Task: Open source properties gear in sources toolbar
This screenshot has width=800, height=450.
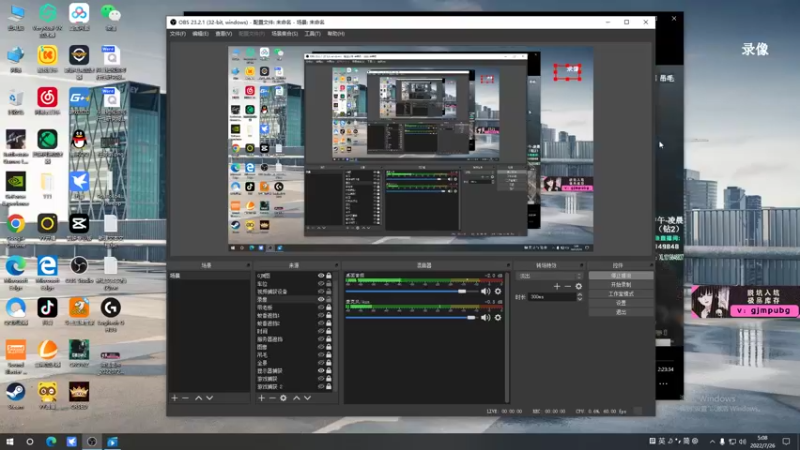Action: [x=283, y=398]
